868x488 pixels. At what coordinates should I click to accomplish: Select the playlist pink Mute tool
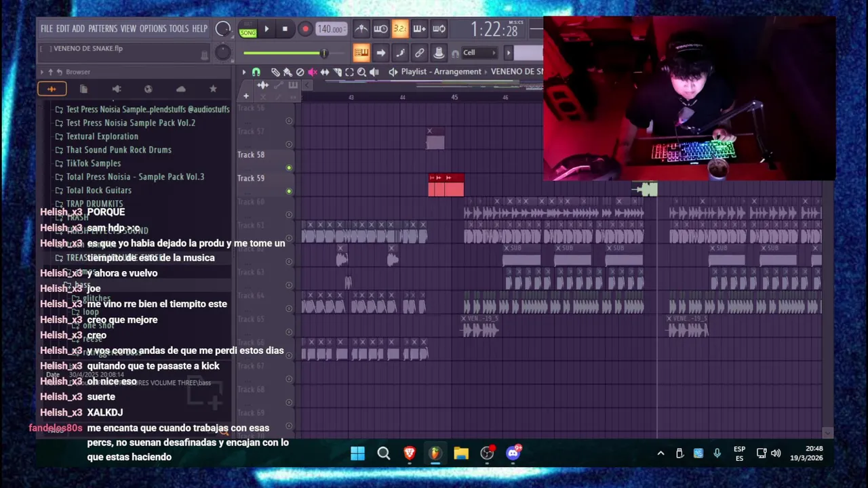(312, 72)
